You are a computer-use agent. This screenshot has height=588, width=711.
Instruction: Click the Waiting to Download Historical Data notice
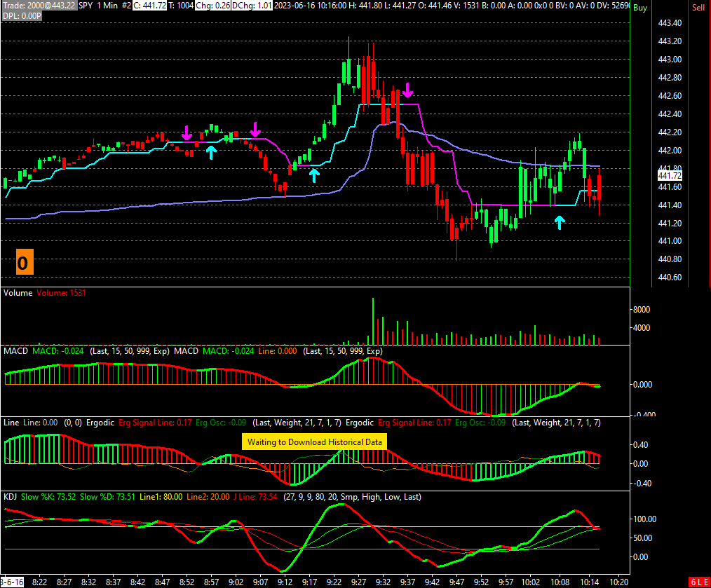pyautogui.click(x=314, y=442)
